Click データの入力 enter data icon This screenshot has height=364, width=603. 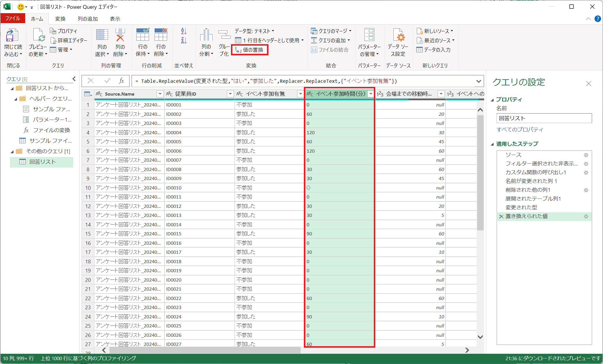pyautogui.click(x=419, y=50)
